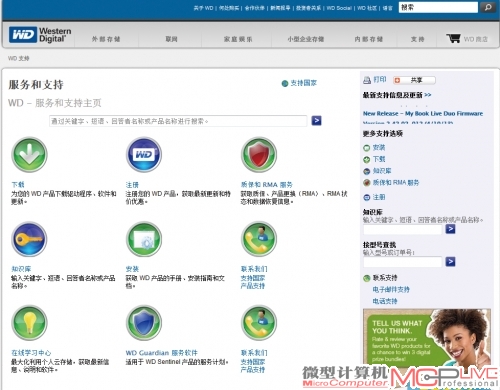Image resolution: width=500 pixels, height=390 pixels.
Task: Submit the sidebar 知识库 search arrow button
Action: tap(450, 229)
